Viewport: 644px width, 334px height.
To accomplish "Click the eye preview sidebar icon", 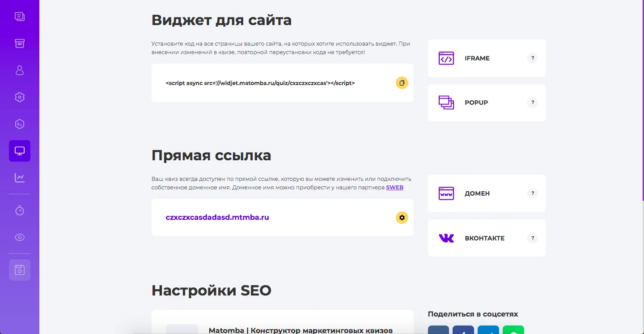I will click(20, 237).
